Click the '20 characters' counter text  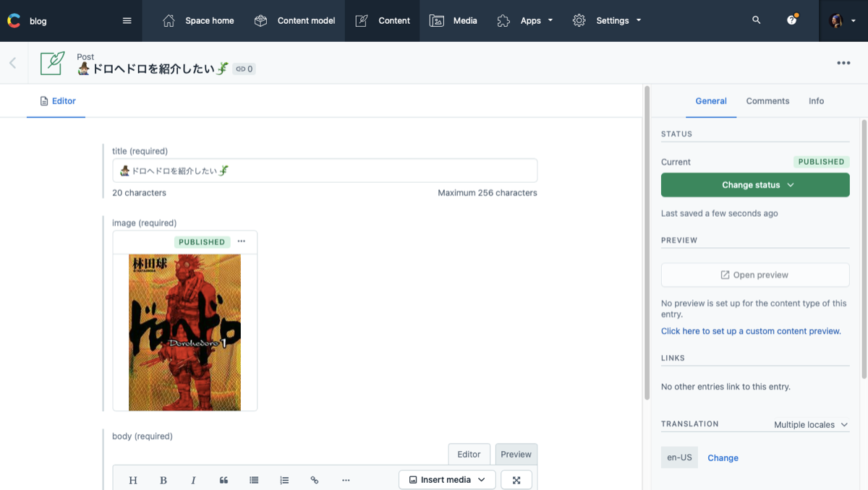(139, 193)
